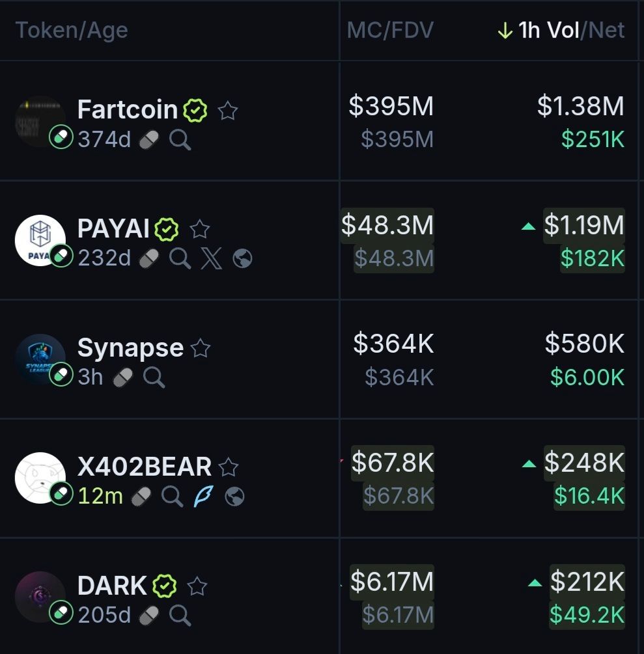Screen dimensions: 644x654
Task: Switch the volume column to Net
Action: [606, 31]
